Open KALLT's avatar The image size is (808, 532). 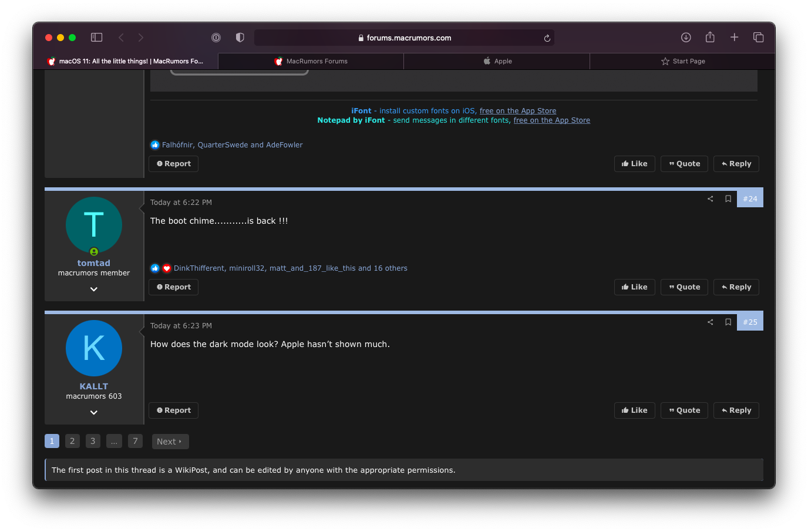[x=94, y=348]
